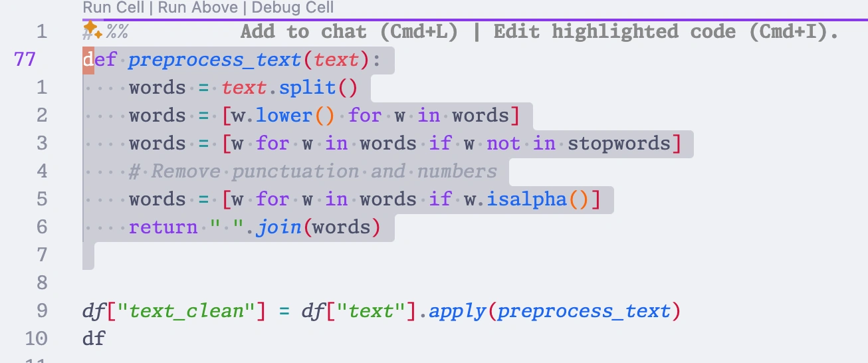Click on text.split() call
Screen dimensions: 868x363
coord(290,88)
